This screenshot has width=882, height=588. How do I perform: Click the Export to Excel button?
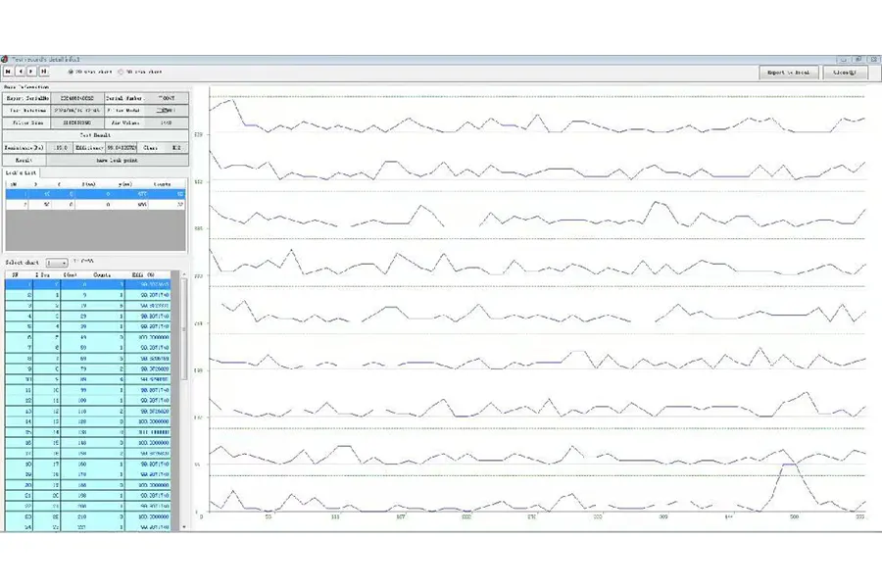pyautogui.click(x=788, y=73)
